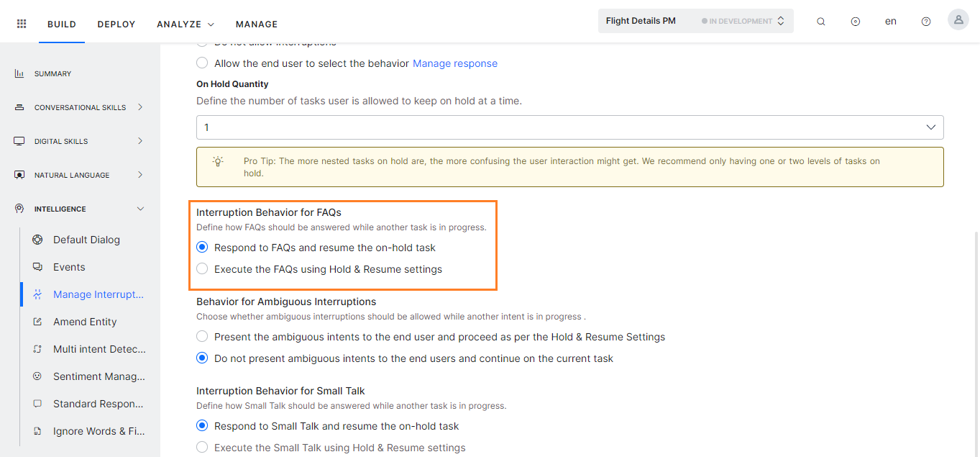Open Events in the Intelligence list
Screen dimensions: 980x457
point(69,267)
